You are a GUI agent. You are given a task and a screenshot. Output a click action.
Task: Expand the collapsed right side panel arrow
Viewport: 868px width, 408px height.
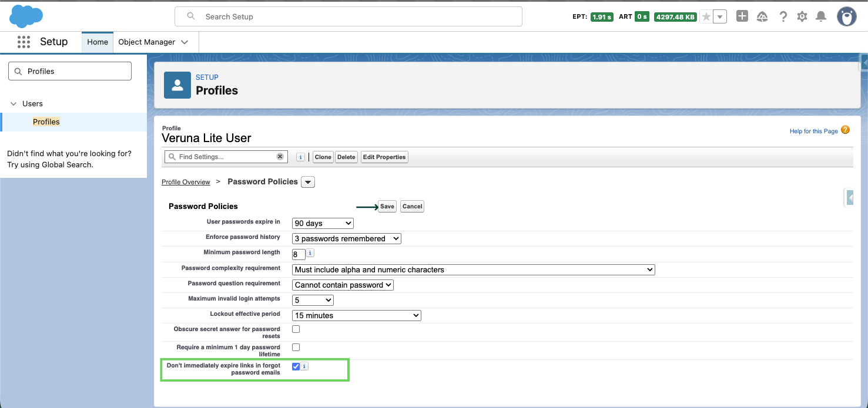click(850, 198)
